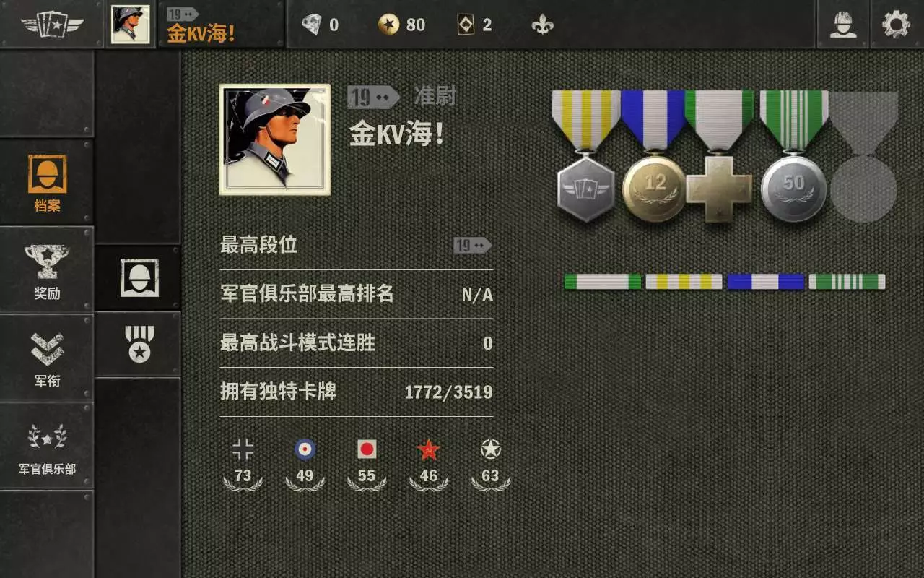The image size is (924, 578).
Task: Select the medal sub-tab icon
Action: [x=139, y=344]
